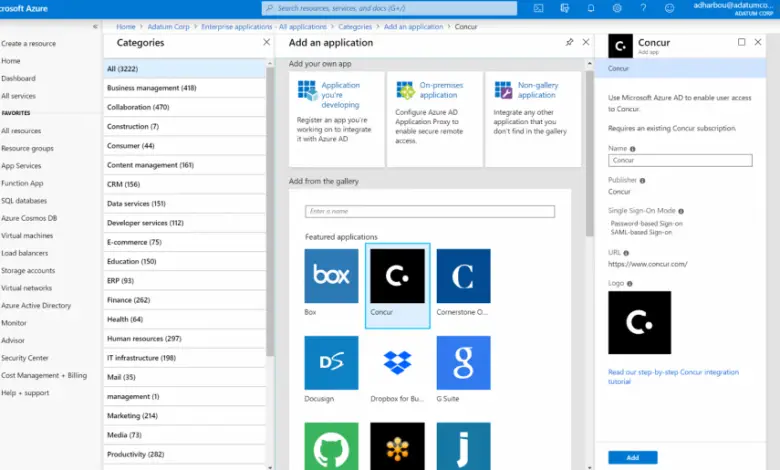Click the Concur Name input field

click(680, 160)
